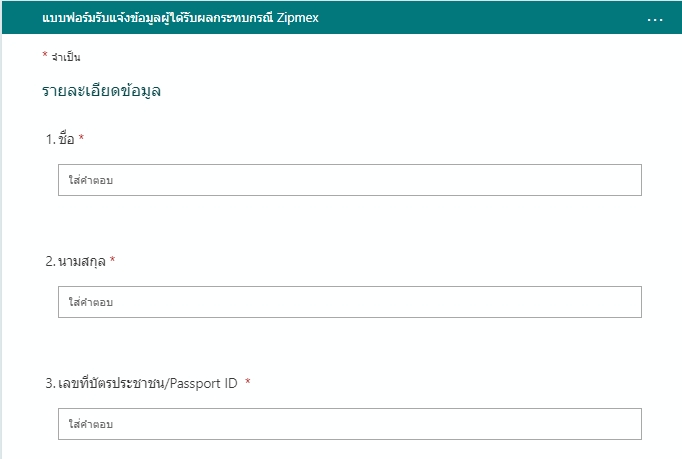Click the red asterisk after Passport ID
The height and width of the screenshot is (459, 682).
(x=248, y=382)
